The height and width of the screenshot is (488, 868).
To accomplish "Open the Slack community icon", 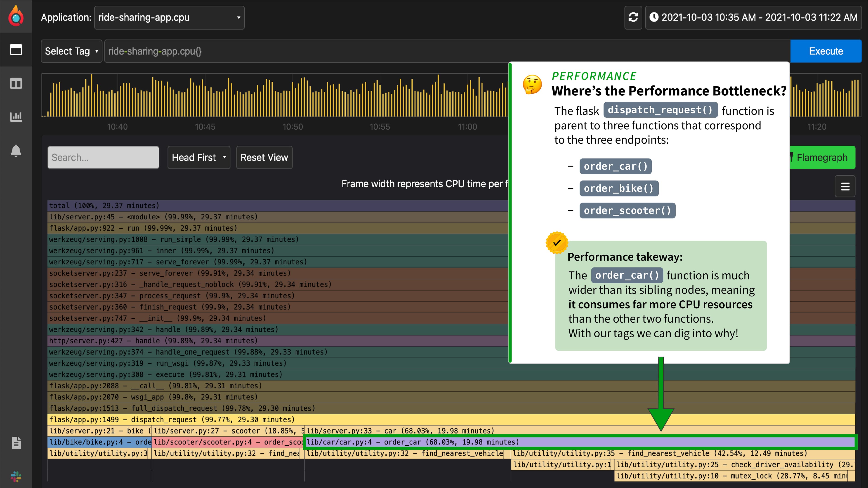I will click(16, 476).
